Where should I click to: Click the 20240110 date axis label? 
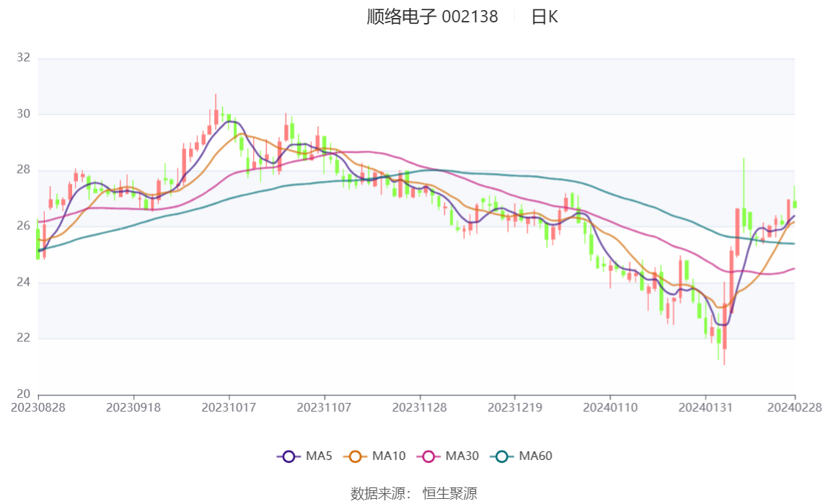[x=610, y=407]
